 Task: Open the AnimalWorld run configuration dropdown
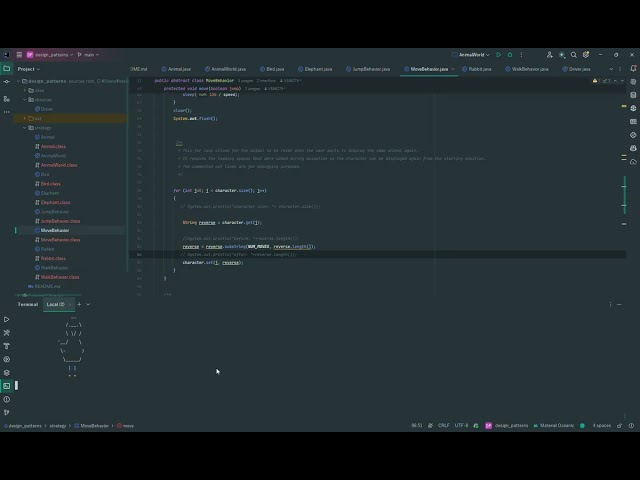coord(471,55)
